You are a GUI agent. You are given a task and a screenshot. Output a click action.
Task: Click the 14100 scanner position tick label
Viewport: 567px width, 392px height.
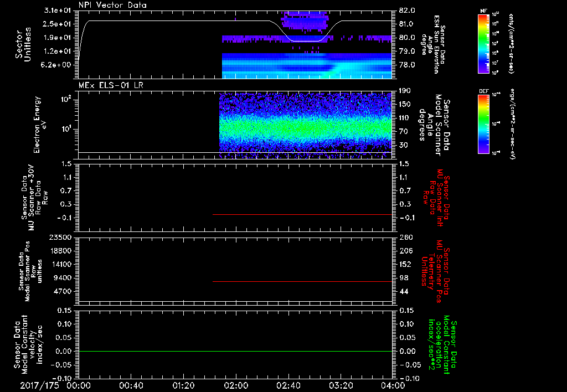61,264
